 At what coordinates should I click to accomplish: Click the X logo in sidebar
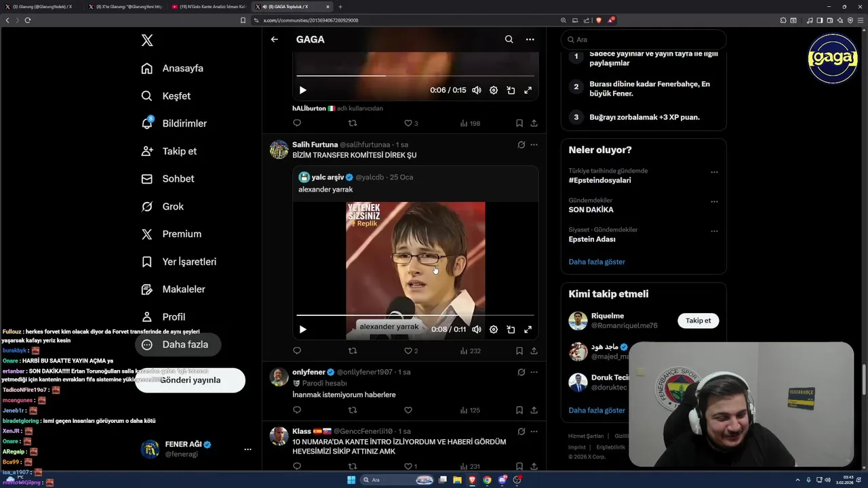tap(147, 41)
